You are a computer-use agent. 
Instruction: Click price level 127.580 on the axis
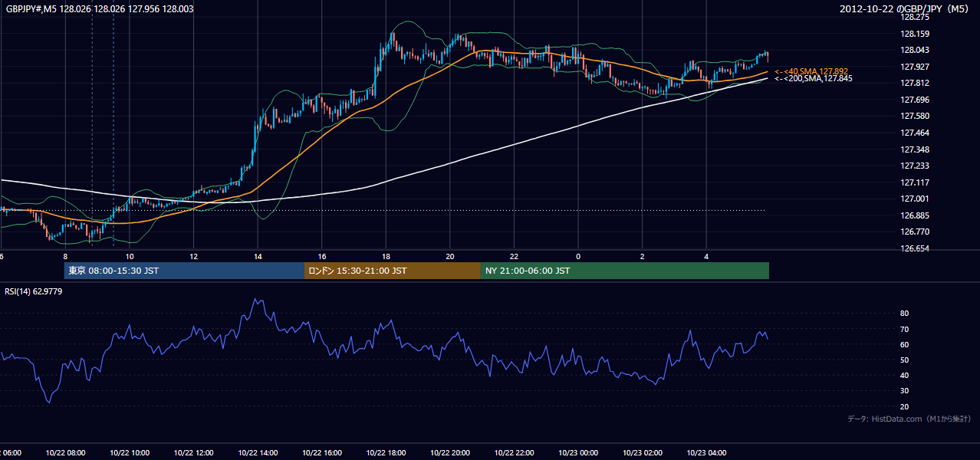pyautogui.click(x=916, y=116)
